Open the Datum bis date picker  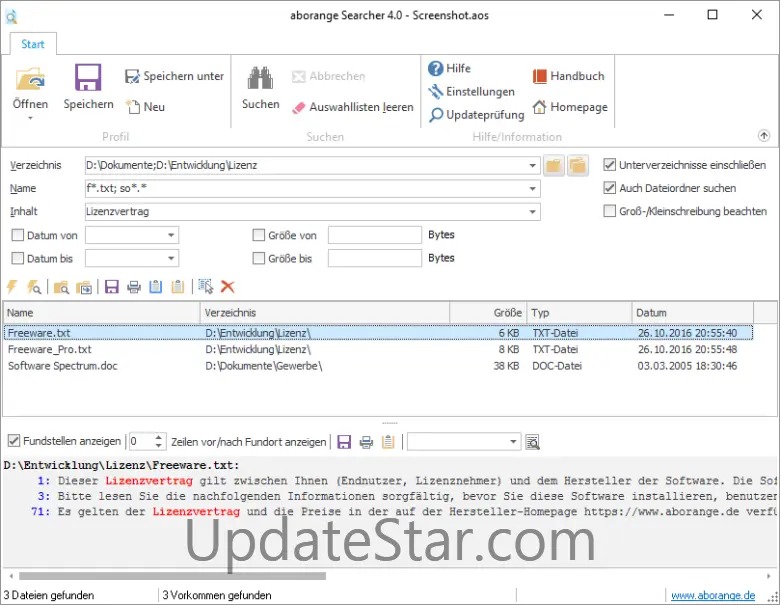point(171,258)
